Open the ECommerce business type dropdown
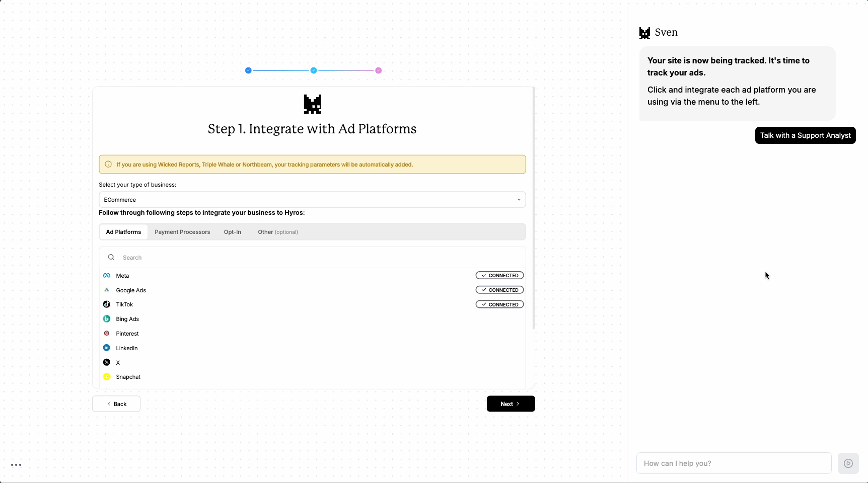 tap(312, 200)
